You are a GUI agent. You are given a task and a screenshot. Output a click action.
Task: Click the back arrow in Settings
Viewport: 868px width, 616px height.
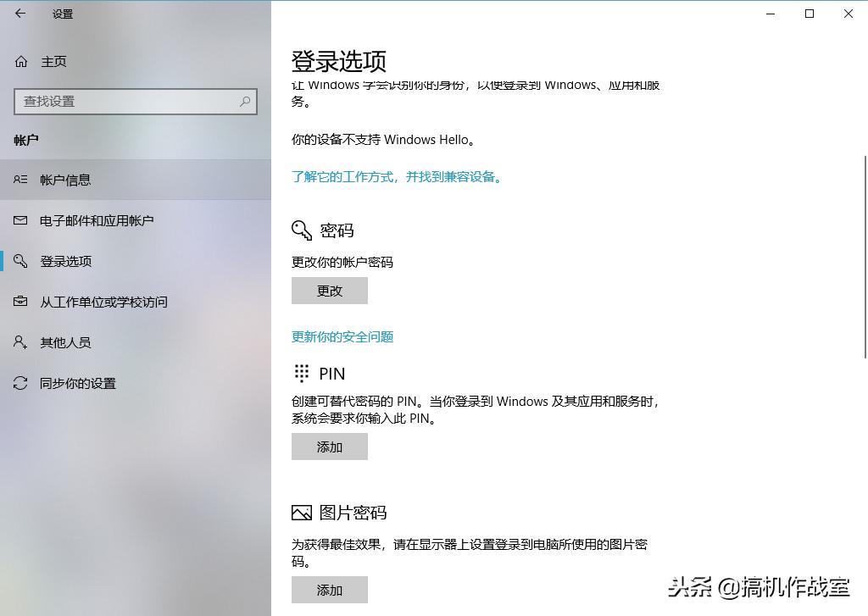click(x=19, y=14)
